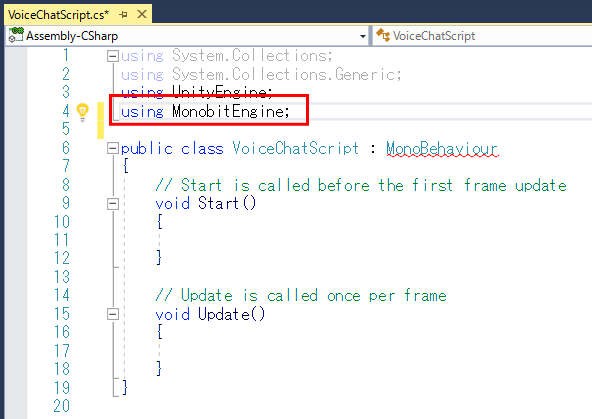Screen dimensions: 592x419
Task: Collapse the Update method block
Action: [113, 314]
